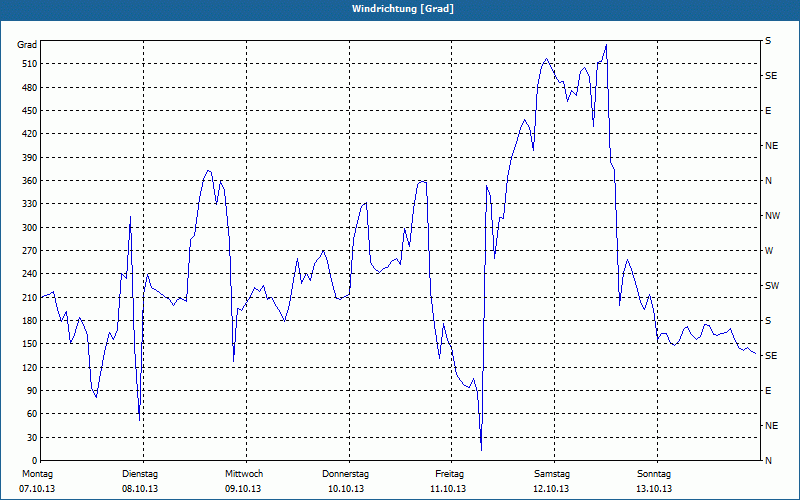Click the y-axis value 240
The height and width of the screenshot is (500, 800).
pos(30,274)
